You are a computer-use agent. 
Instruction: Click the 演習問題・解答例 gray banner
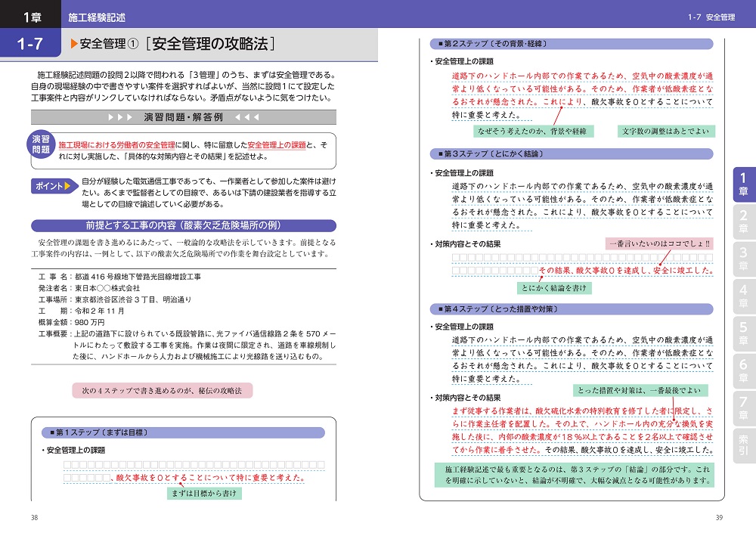(x=183, y=117)
